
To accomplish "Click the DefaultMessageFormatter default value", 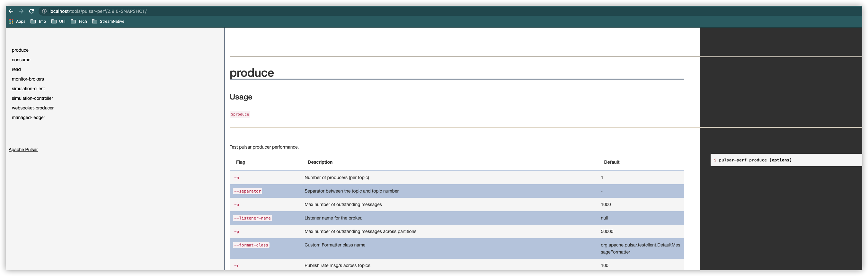I will point(640,248).
